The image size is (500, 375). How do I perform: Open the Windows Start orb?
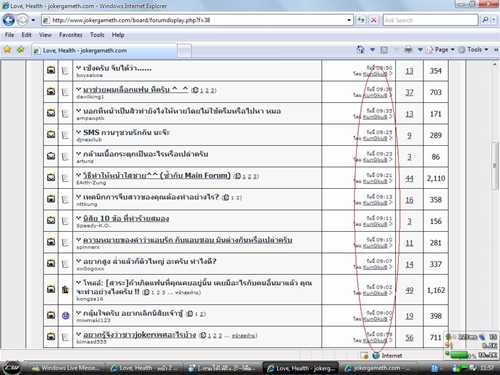[x=12, y=368]
